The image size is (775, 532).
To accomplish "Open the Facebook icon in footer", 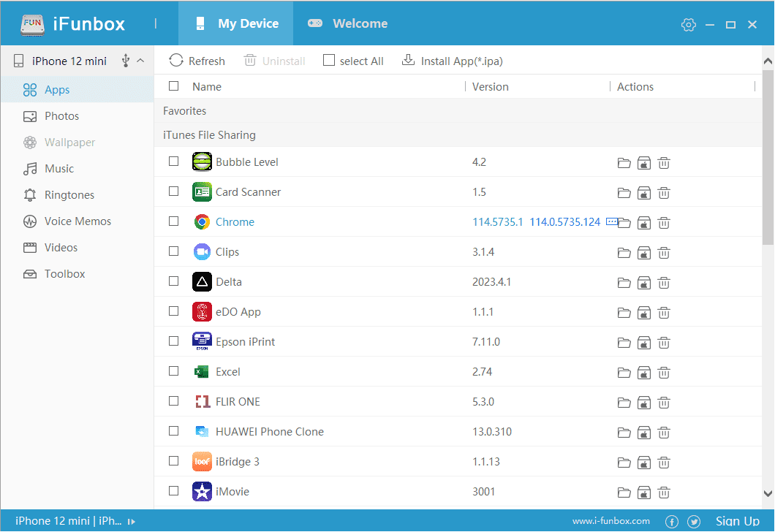I will click(671, 522).
